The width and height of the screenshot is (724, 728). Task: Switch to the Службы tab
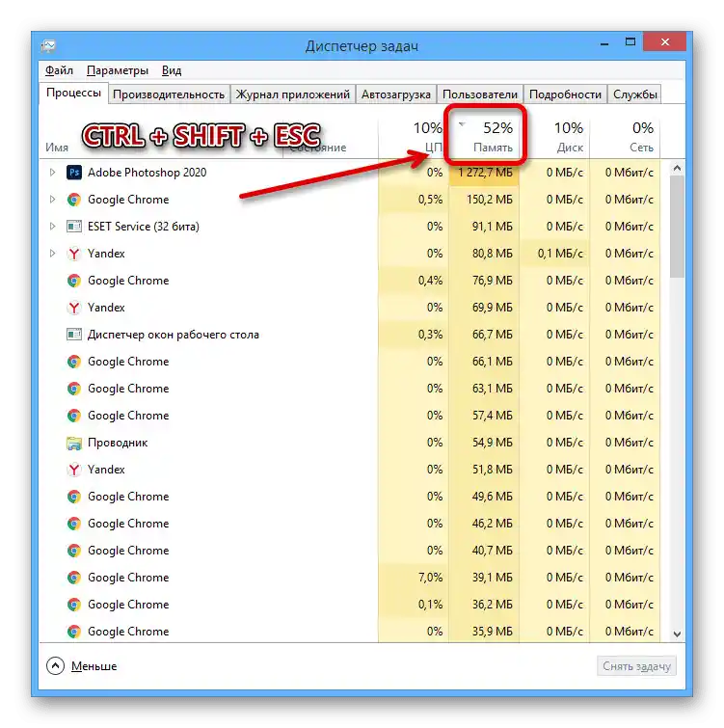click(x=635, y=94)
